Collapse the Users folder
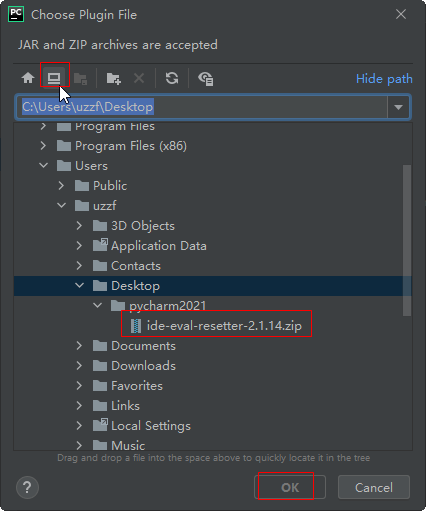426x511 pixels. (x=44, y=165)
